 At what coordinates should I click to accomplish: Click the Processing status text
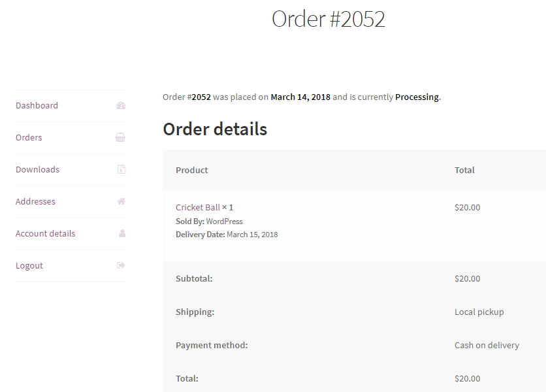pos(417,97)
